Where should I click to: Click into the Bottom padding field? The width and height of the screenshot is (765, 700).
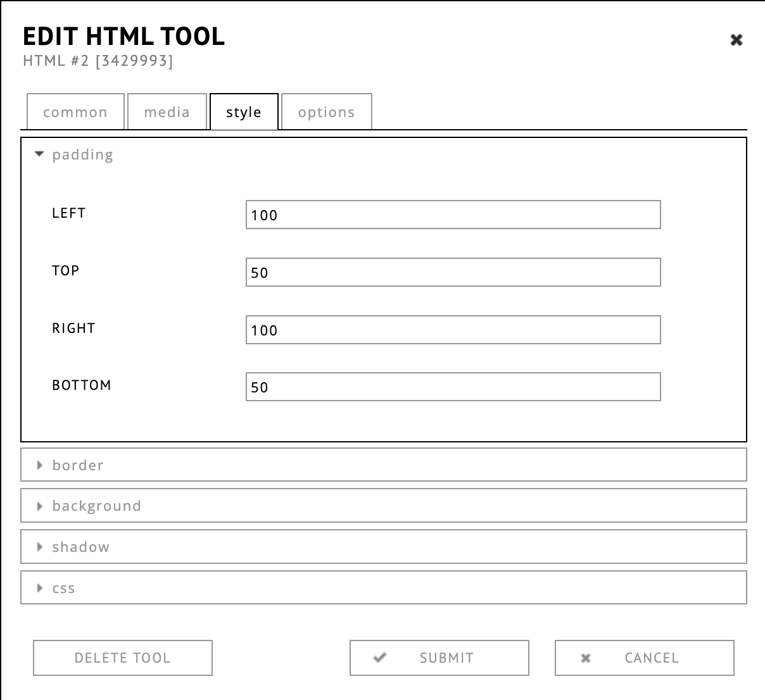[x=453, y=387]
